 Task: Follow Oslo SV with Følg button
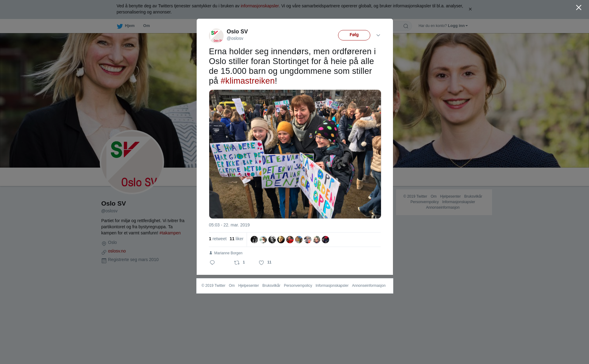[354, 35]
